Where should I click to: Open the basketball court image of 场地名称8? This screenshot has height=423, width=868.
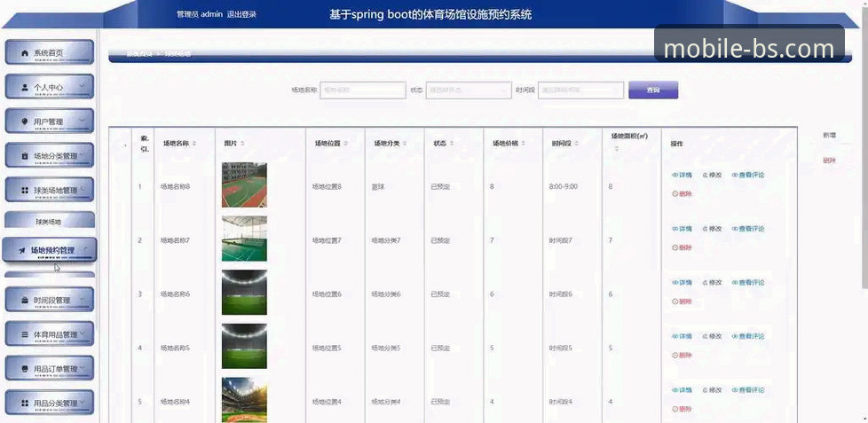pyautogui.click(x=244, y=184)
